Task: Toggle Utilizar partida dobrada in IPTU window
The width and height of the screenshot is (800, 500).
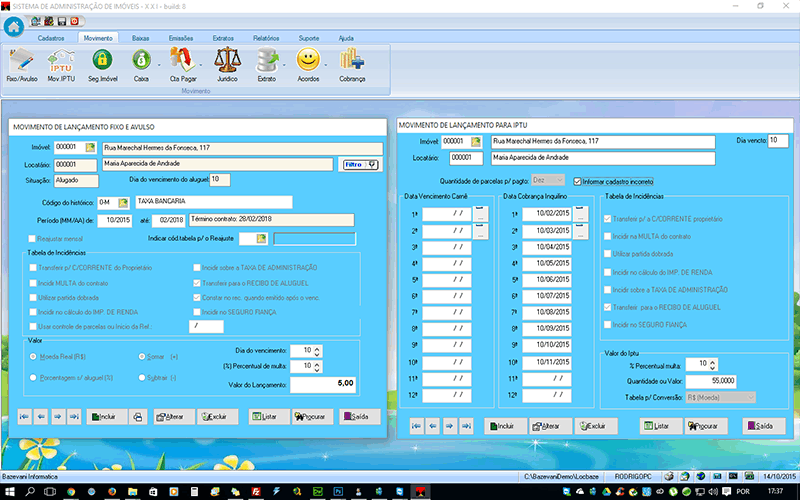Action: pos(607,254)
